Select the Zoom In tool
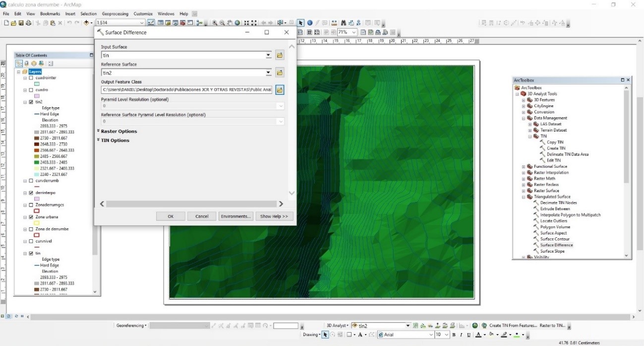 [x=215, y=23]
